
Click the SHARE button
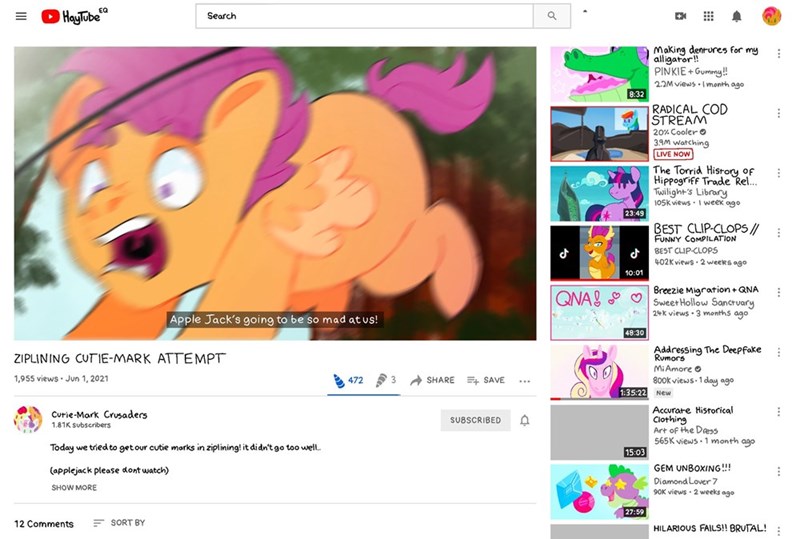point(432,380)
